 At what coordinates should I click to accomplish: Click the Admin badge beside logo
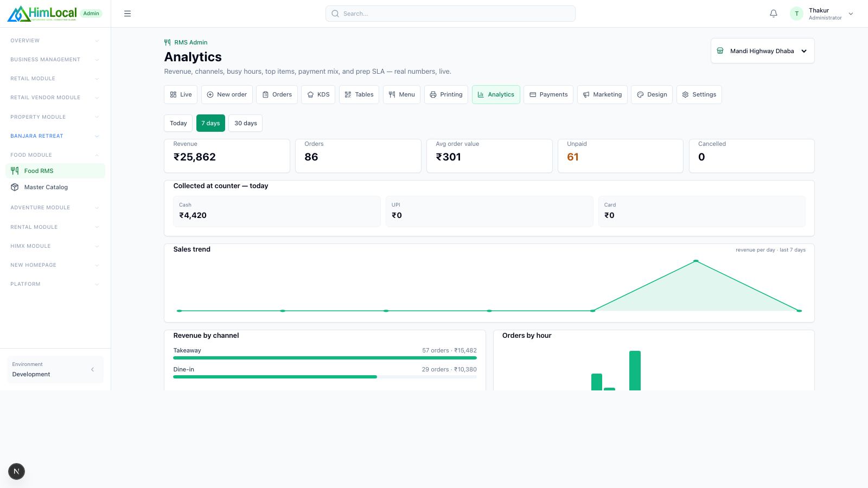pos(91,14)
